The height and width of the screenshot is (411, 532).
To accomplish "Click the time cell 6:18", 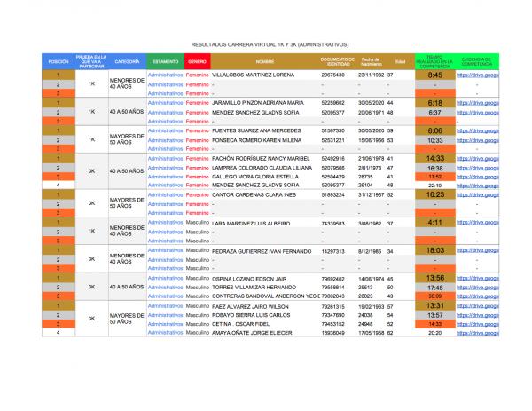I will tap(435, 103).
